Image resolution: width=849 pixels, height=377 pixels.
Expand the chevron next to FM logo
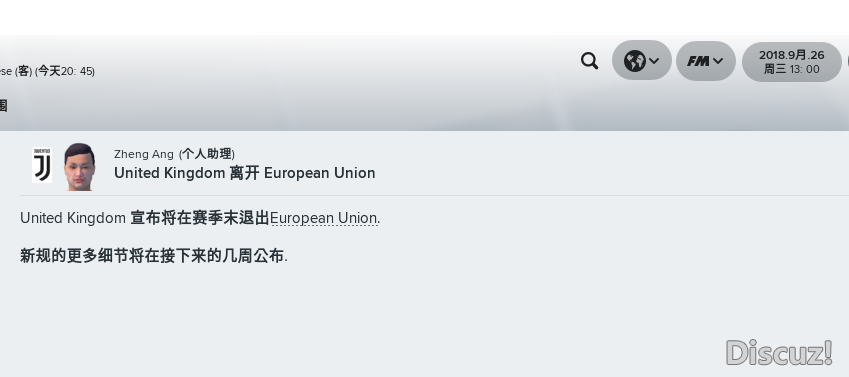pos(718,61)
